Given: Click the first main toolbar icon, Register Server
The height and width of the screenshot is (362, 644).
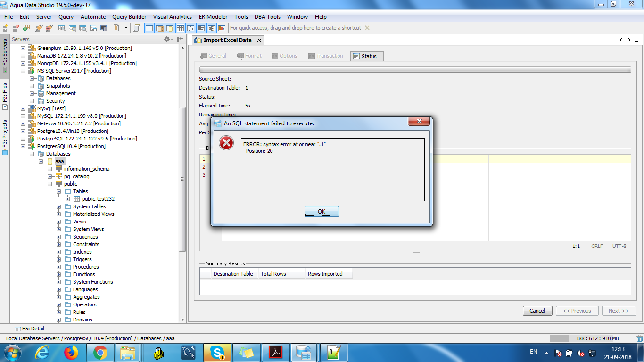Looking at the screenshot, I should click(6, 28).
